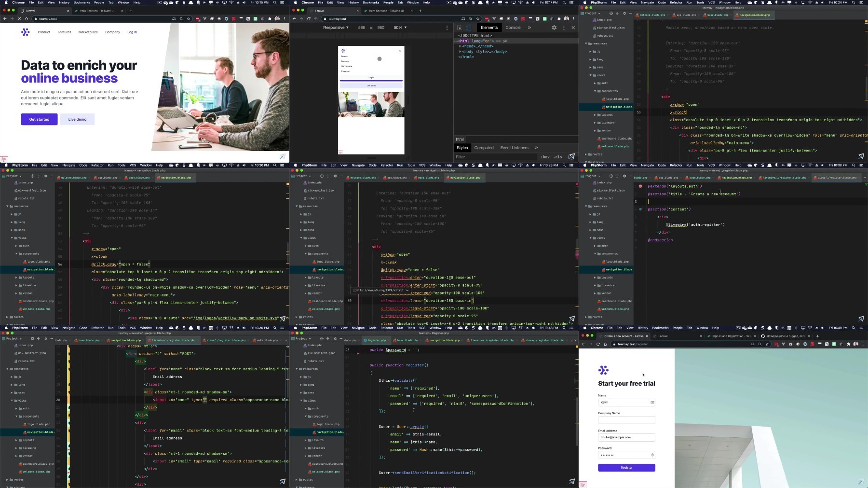Switch to the Console tab in DevTools
This screenshot has width=868, height=488.
[513, 28]
